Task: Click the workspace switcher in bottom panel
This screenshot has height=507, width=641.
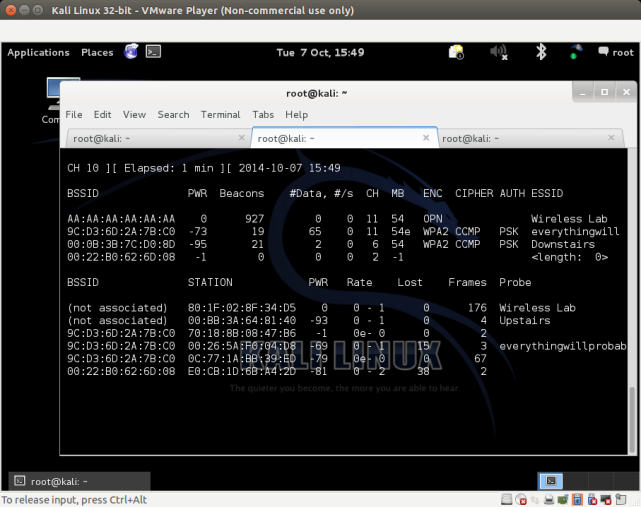Action: pos(551,481)
